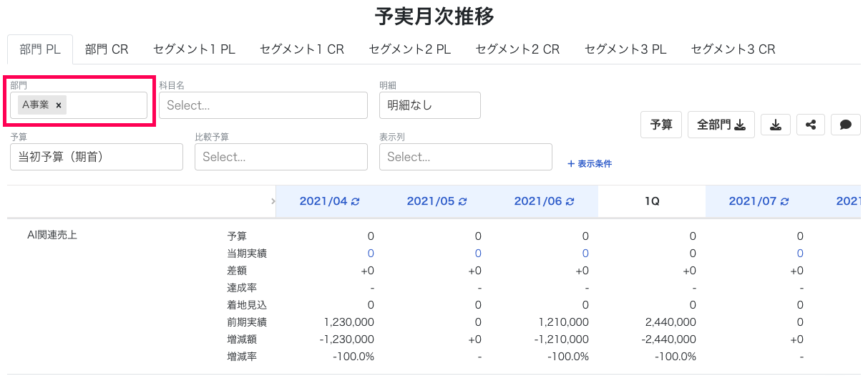The width and height of the screenshot is (868, 376).
Task: Open the 比較予算 Select dropdown
Action: (281, 157)
